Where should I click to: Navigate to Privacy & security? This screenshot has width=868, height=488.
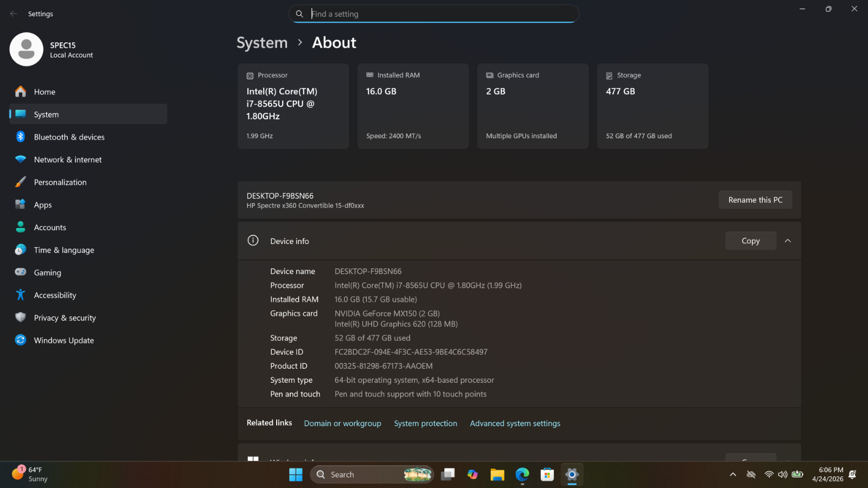(x=88, y=317)
